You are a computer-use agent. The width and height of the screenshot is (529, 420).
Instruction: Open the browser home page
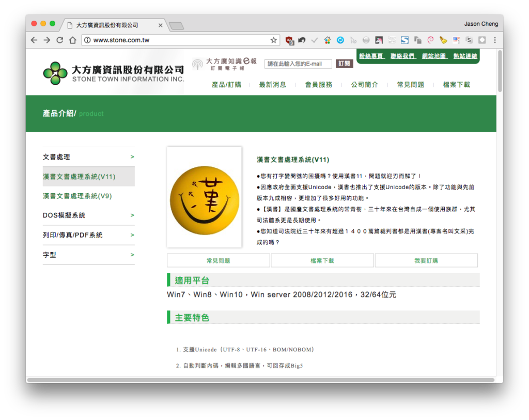pyautogui.click(x=72, y=40)
